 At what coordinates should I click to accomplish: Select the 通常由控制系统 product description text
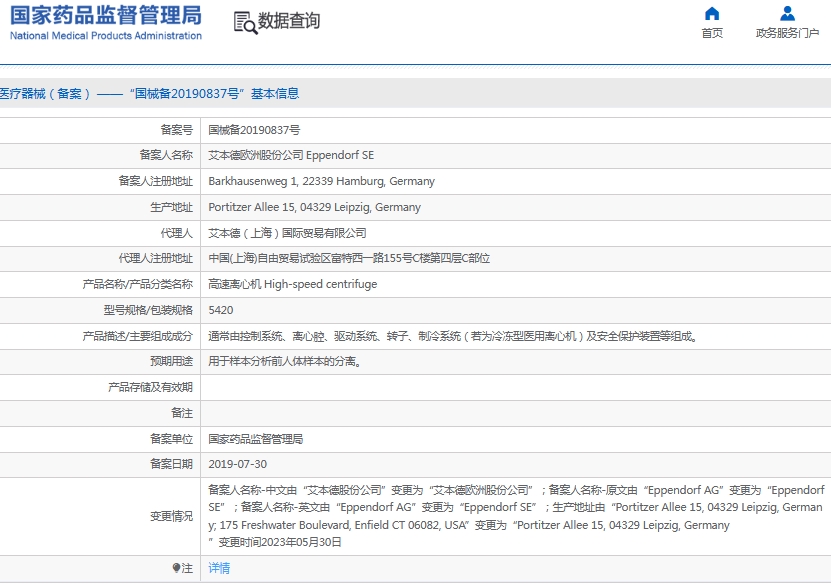(x=453, y=336)
